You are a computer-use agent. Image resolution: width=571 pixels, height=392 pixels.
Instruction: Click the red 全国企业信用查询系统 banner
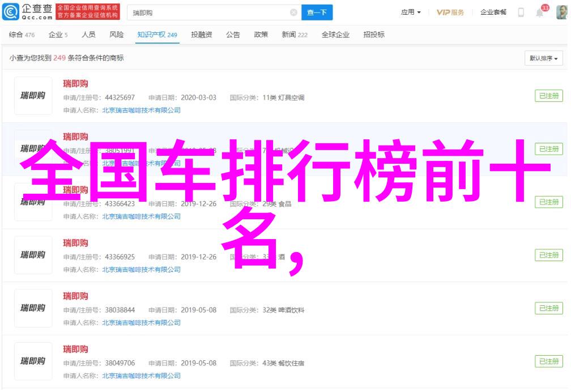click(88, 12)
